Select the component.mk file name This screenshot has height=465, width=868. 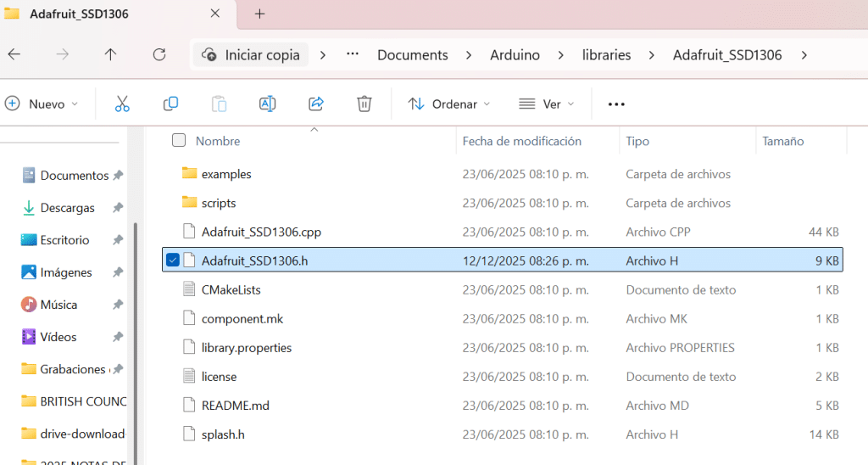point(242,319)
